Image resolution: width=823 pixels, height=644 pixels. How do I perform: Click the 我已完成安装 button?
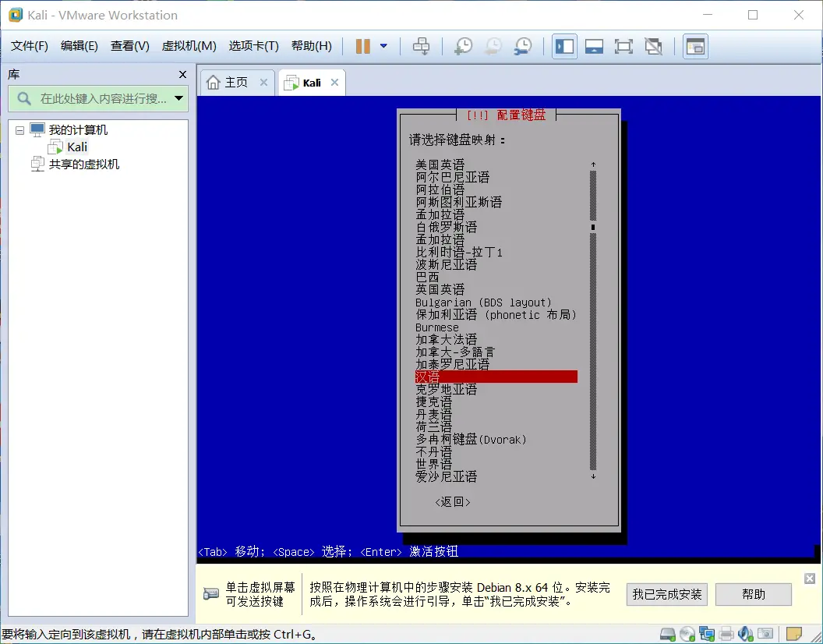coord(667,594)
